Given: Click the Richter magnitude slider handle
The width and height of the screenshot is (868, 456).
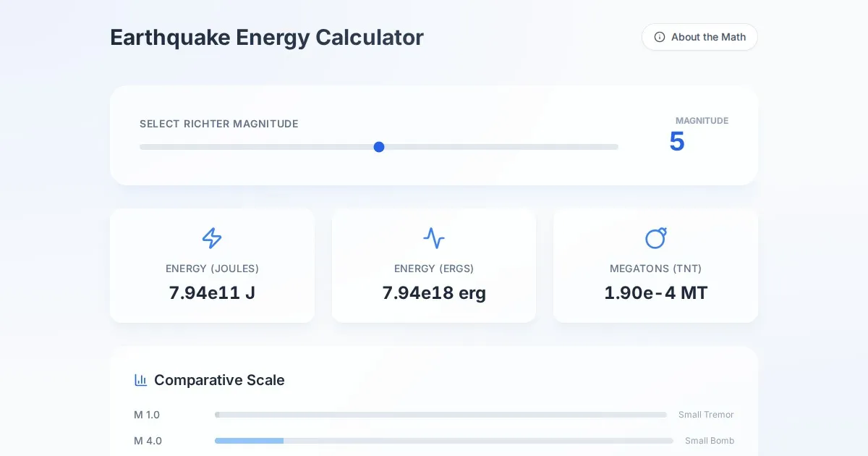Looking at the screenshot, I should click(379, 147).
